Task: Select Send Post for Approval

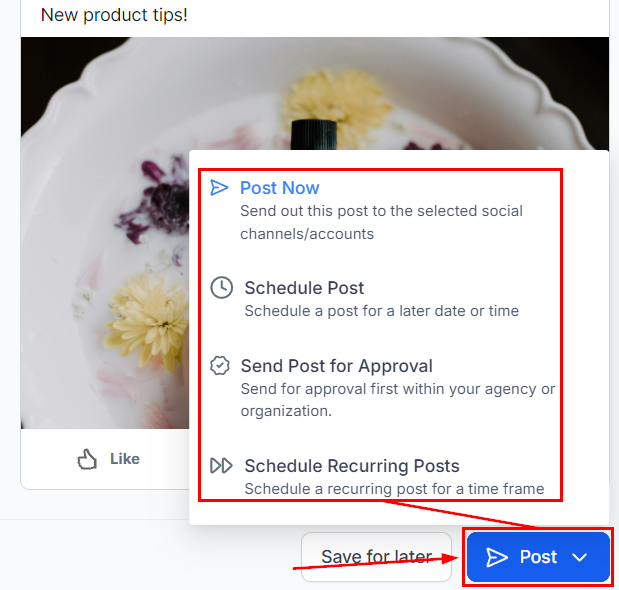Action: pos(336,366)
